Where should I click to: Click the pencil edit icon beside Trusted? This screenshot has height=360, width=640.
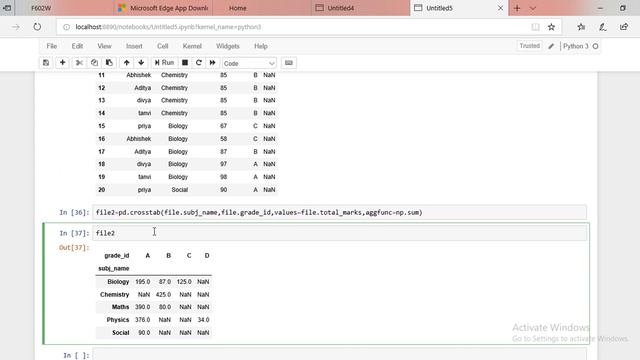pos(551,46)
